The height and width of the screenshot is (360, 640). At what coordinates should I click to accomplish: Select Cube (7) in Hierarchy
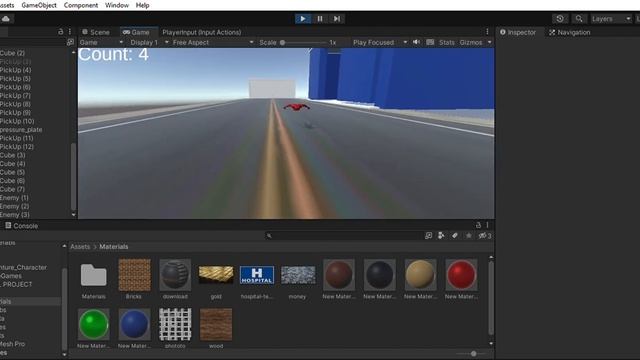pyautogui.click(x=12, y=189)
